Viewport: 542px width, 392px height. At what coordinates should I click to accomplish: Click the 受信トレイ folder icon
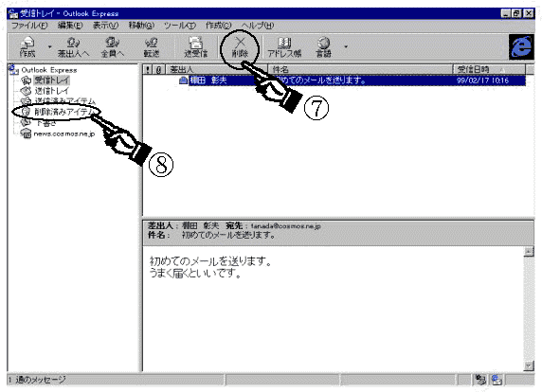pyautogui.click(x=26, y=80)
